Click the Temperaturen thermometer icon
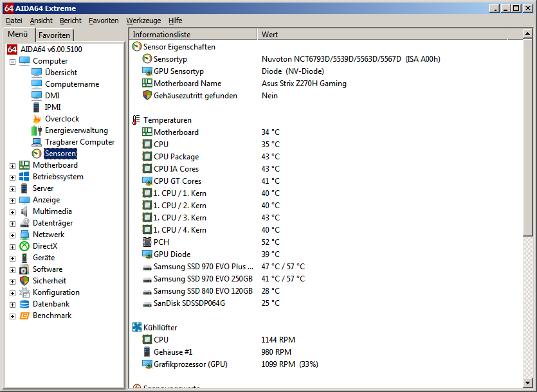The width and height of the screenshot is (537, 392). (x=136, y=120)
